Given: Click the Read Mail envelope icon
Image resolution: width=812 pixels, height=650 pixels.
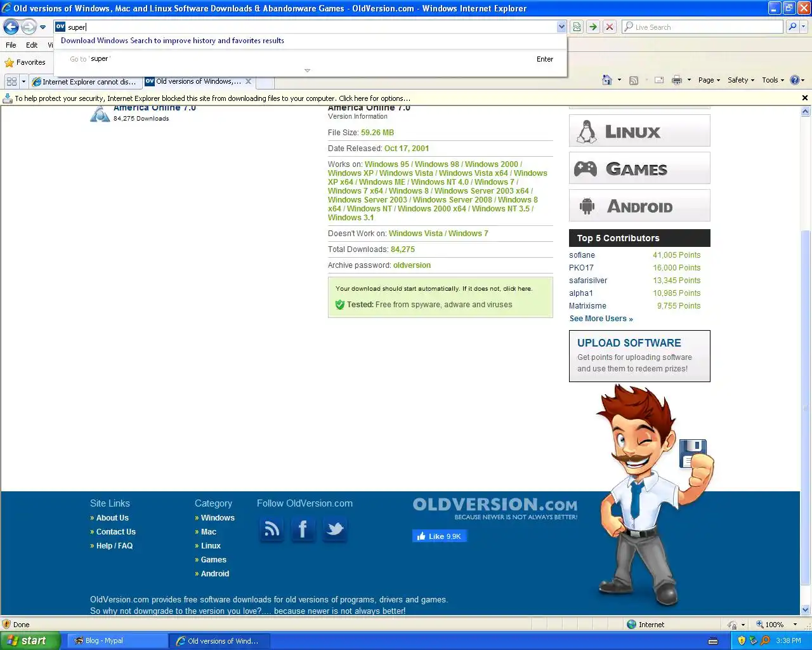Looking at the screenshot, I should (x=659, y=80).
